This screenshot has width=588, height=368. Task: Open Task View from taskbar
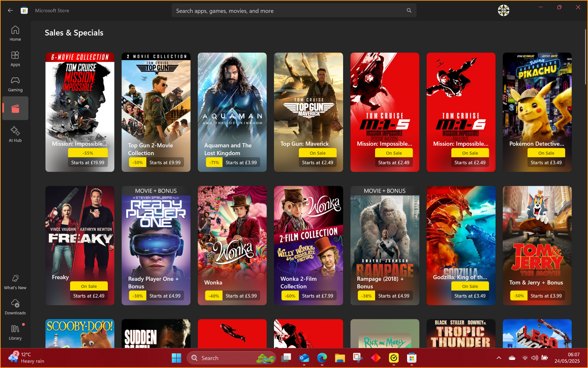(x=286, y=358)
